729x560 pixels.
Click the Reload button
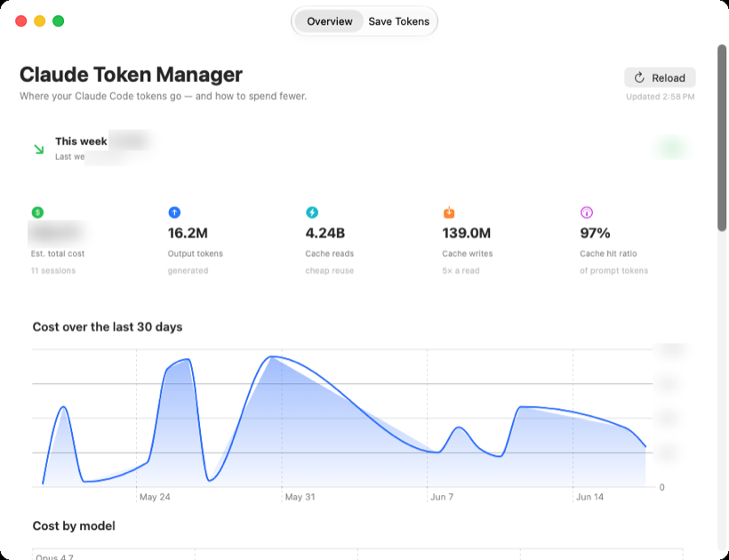[x=660, y=77]
